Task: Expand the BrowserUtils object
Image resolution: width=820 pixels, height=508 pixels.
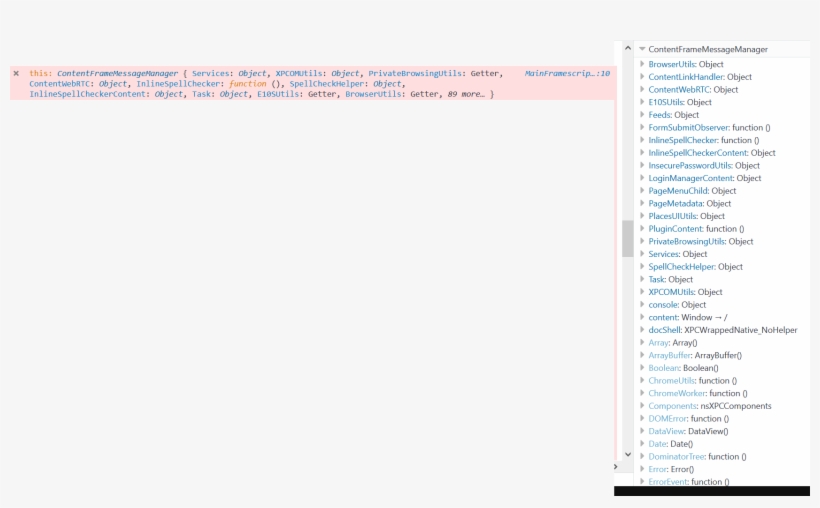Action: (x=642, y=64)
